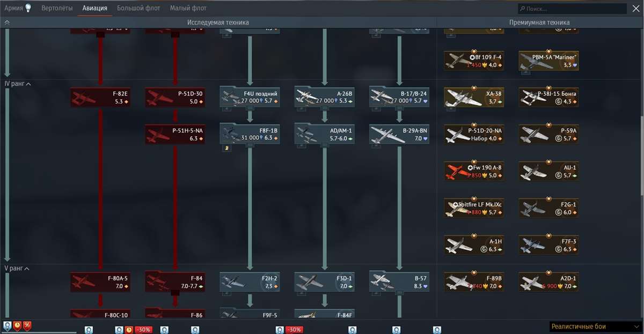
Task: Select the AD/AM-1 attacker
Action: [x=324, y=133]
